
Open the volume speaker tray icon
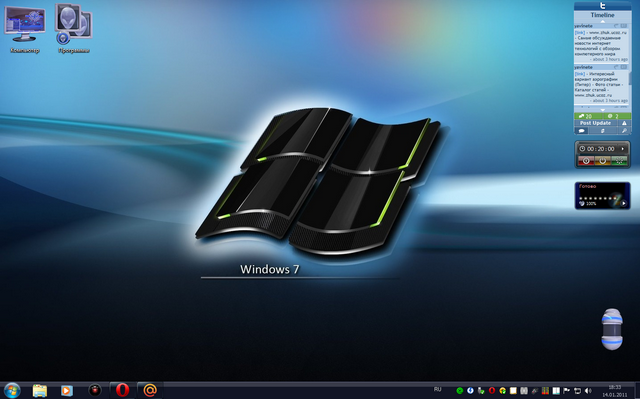588,391
